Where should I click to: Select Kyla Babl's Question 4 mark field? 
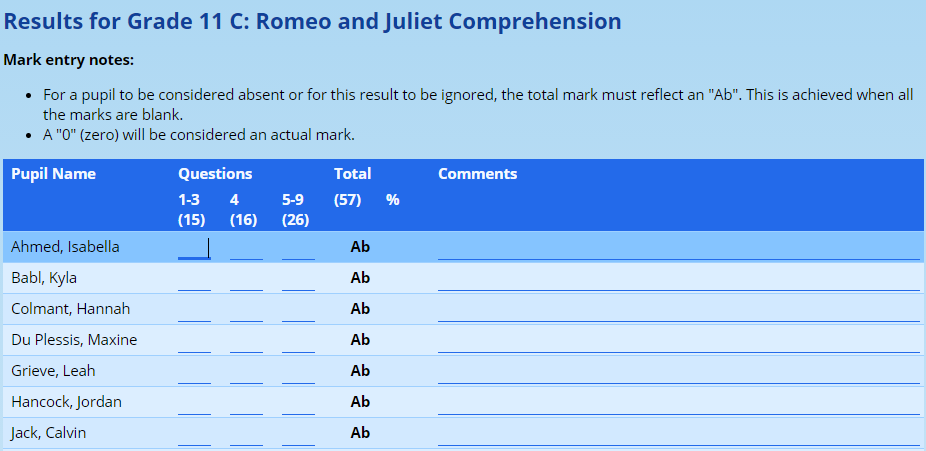246,279
